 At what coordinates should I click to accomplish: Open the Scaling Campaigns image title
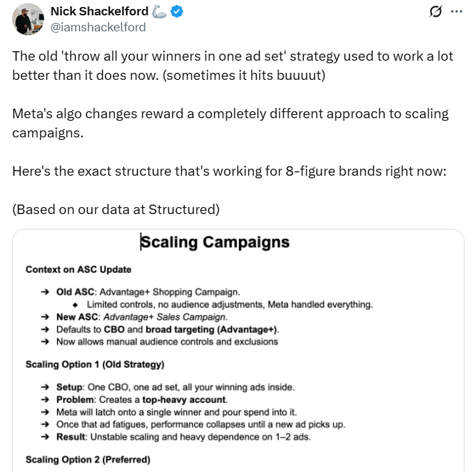(x=215, y=242)
